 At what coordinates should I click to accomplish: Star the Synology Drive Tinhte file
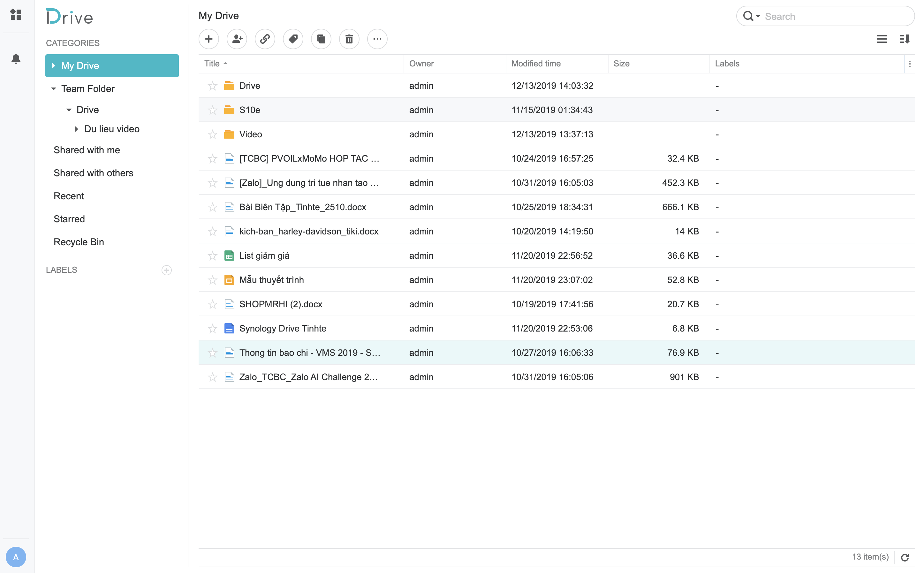coord(213,328)
